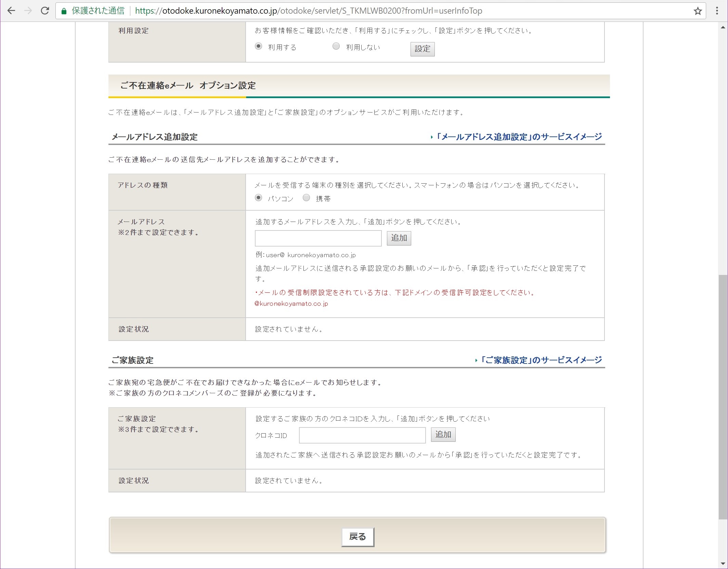Select the 利用する radio button
728x569 pixels.
(x=259, y=46)
